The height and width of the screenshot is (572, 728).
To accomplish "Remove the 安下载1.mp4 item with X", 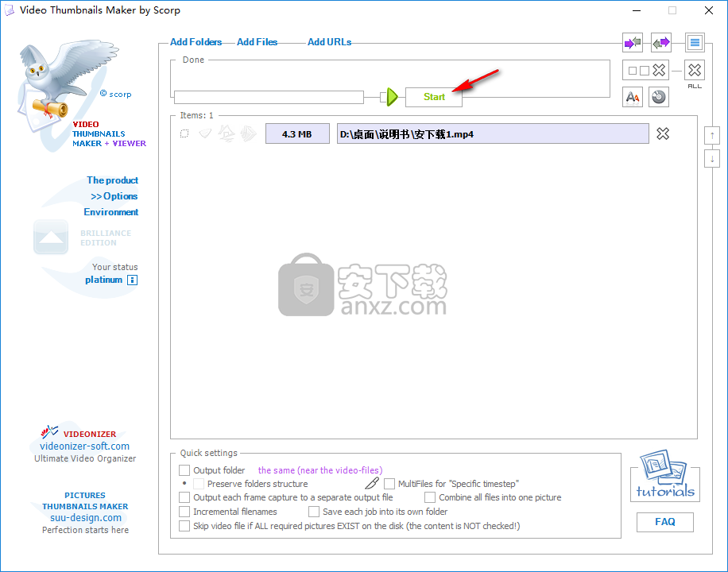I will (663, 133).
